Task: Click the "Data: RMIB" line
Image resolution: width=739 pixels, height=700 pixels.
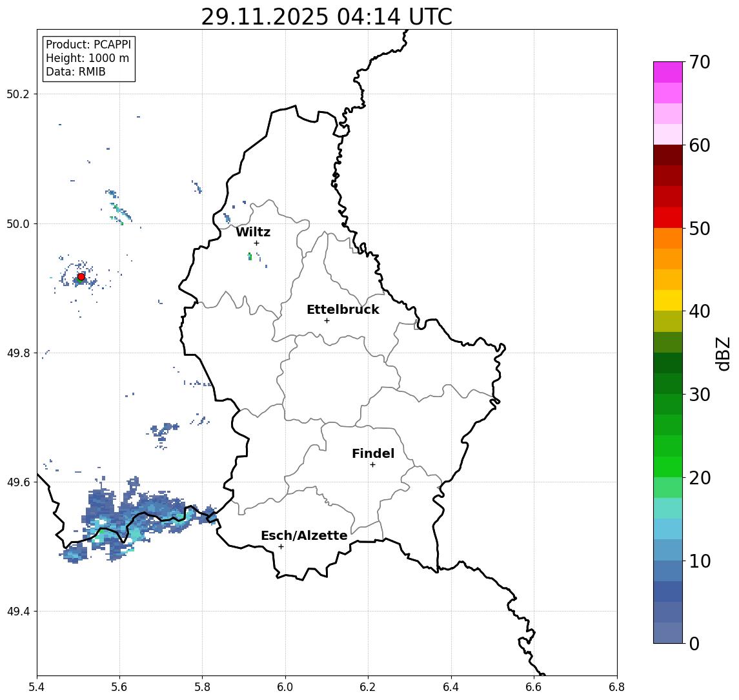Action: [x=76, y=72]
